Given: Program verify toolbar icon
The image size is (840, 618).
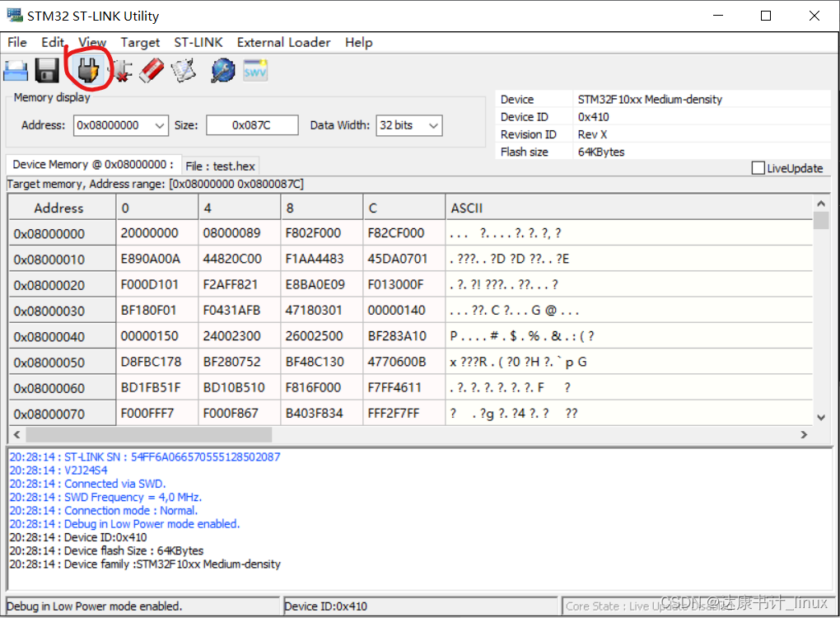Looking at the screenshot, I should [x=184, y=70].
